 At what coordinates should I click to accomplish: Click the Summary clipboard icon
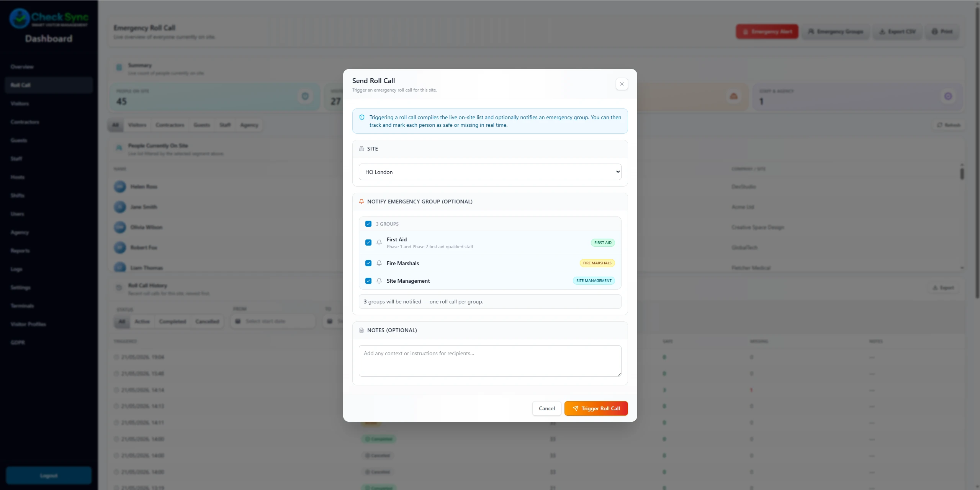click(x=119, y=67)
